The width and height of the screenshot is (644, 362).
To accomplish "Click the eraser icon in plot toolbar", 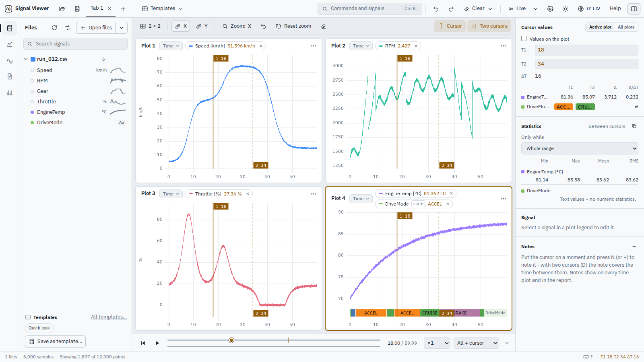I will coord(323,26).
